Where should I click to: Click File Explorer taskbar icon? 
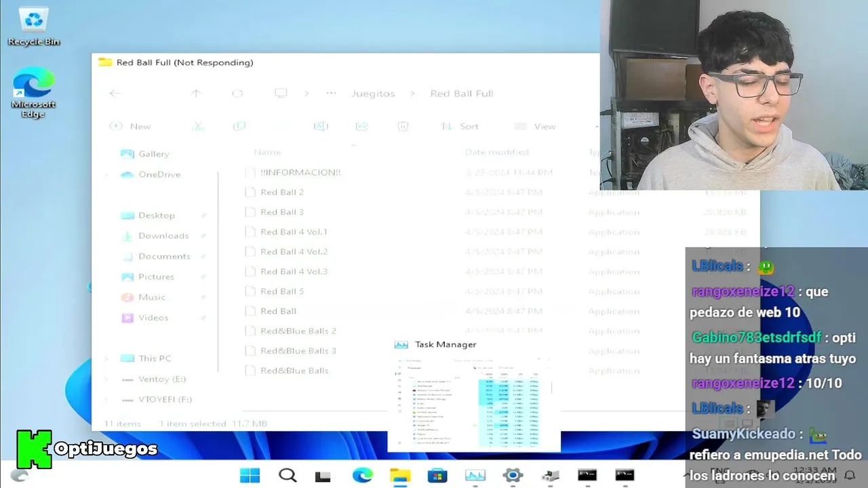pyautogui.click(x=400, y=475)
